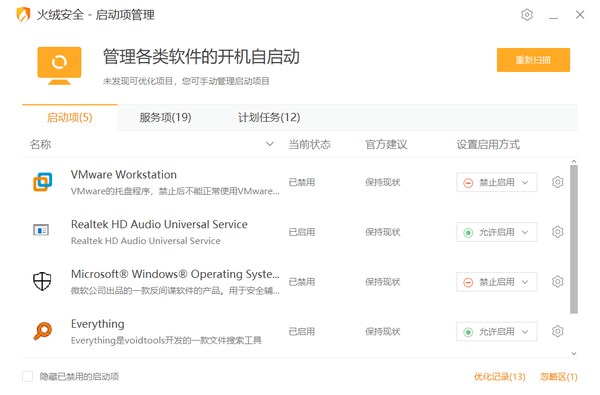This screenshot has height=395, width=600.
Task: Click the Microsoft Windows shield icon
Action: (42, 281)
